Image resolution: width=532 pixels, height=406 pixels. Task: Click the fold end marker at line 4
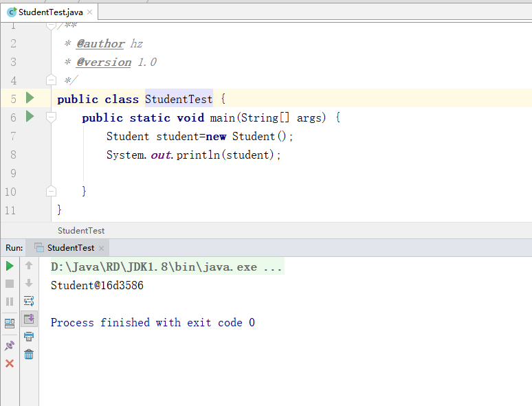(x=51, y=80)
